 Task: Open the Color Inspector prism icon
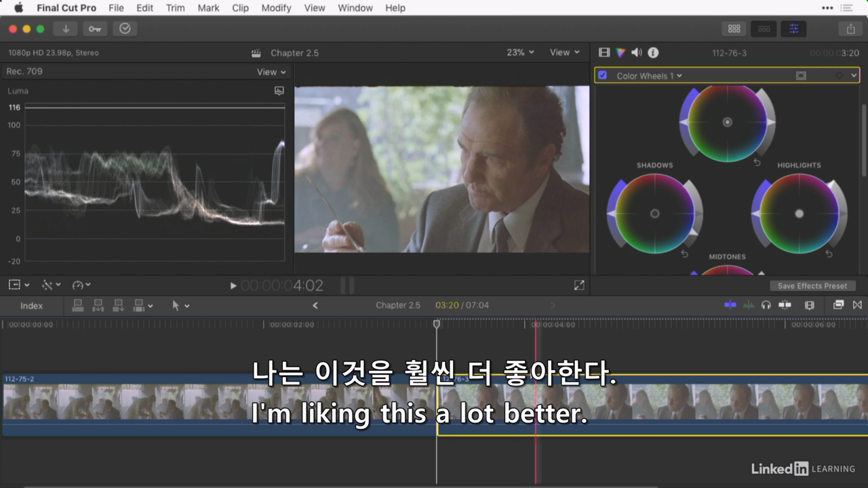[x=620, y=52]
